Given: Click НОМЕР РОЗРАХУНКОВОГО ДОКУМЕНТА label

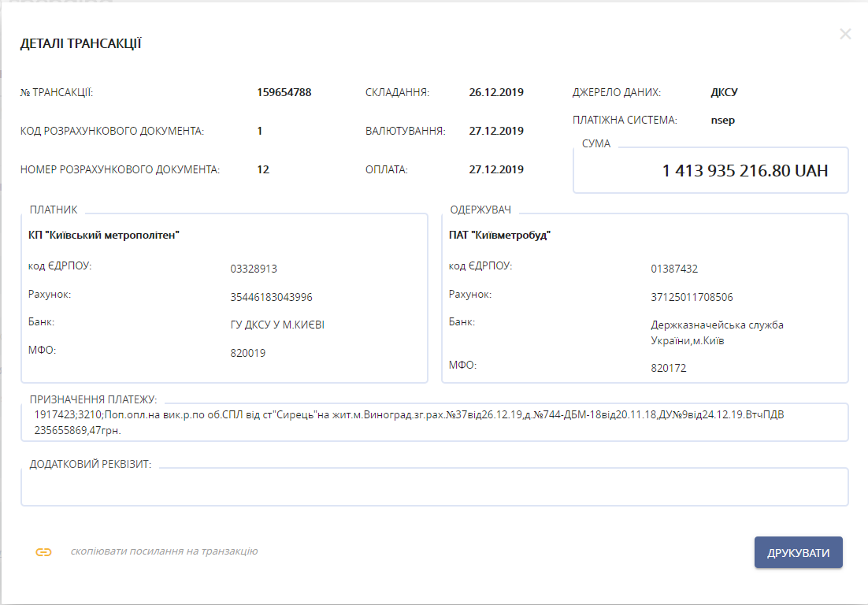Looking at the screenshot, I should coord(120,170).
